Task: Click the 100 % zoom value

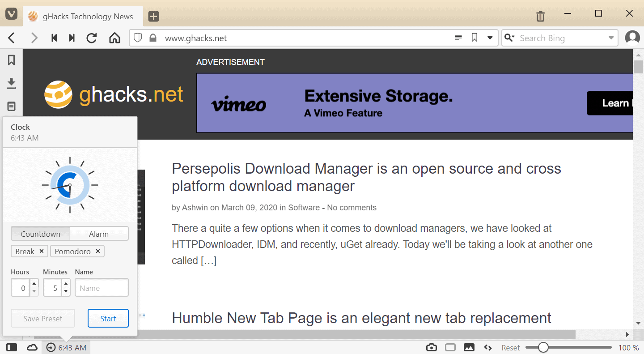Action: pyautogui.click(x=628, y=348)
